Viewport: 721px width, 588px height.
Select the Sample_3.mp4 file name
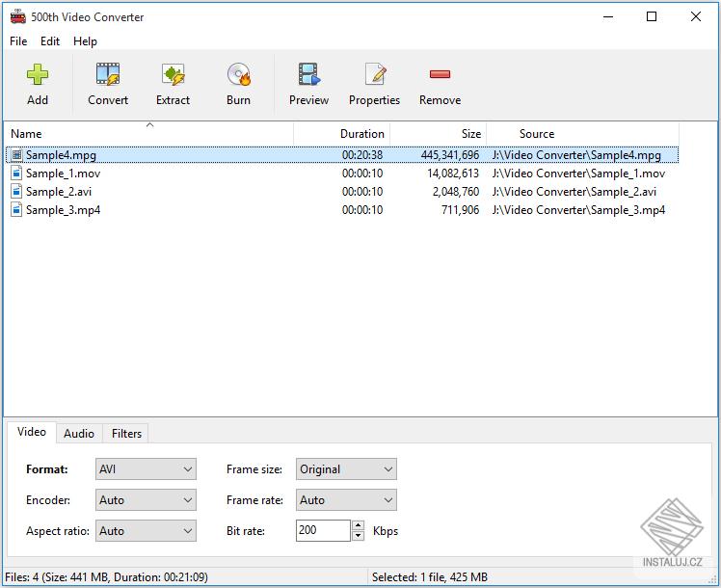point(63,210)
